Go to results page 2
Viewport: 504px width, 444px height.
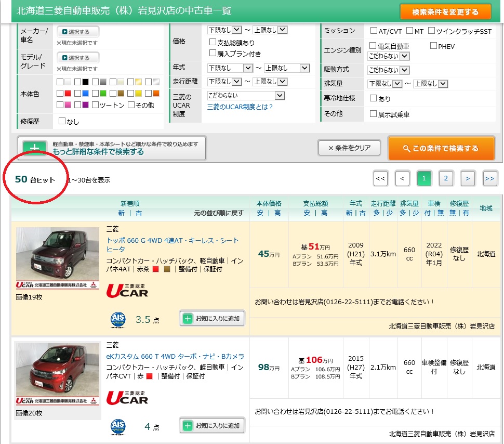point(446,178)
